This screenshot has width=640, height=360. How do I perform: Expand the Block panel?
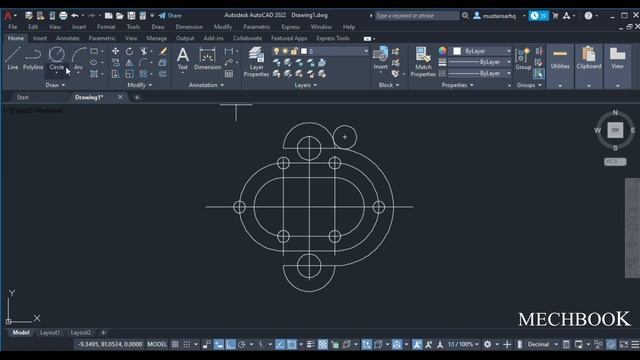click(389, 85)
